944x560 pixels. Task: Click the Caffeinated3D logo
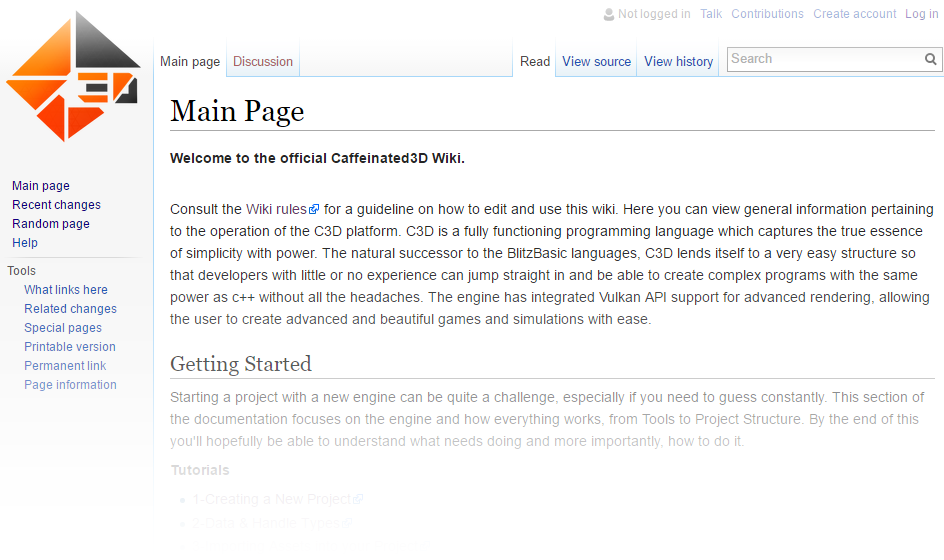[x=73, y=76]
